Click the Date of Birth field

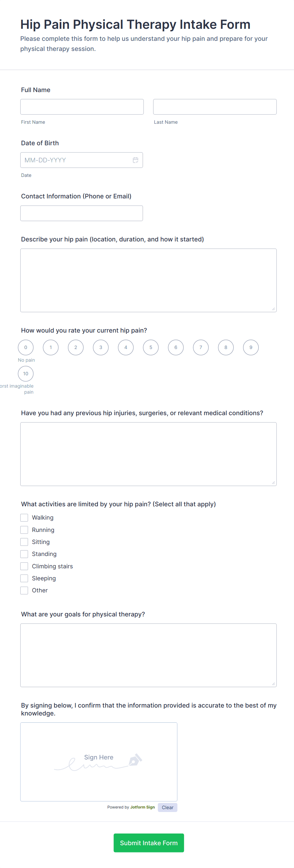click(77, 160)
